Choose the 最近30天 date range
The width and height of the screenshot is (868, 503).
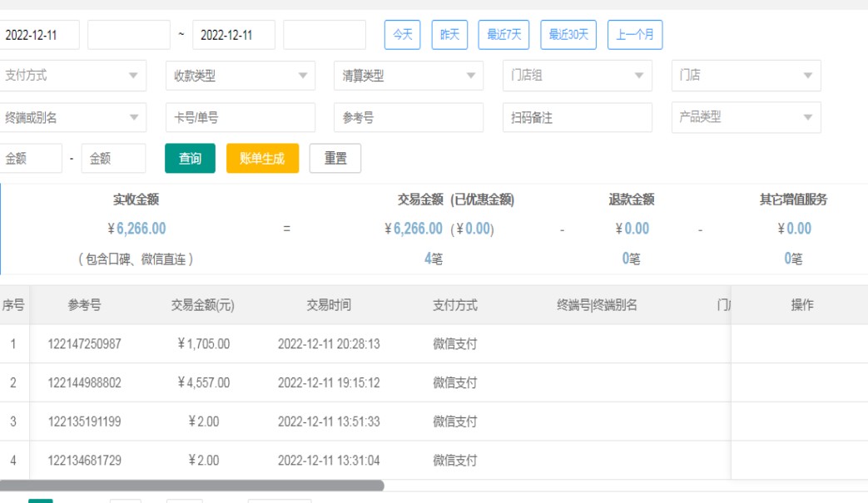coord(568,35)
